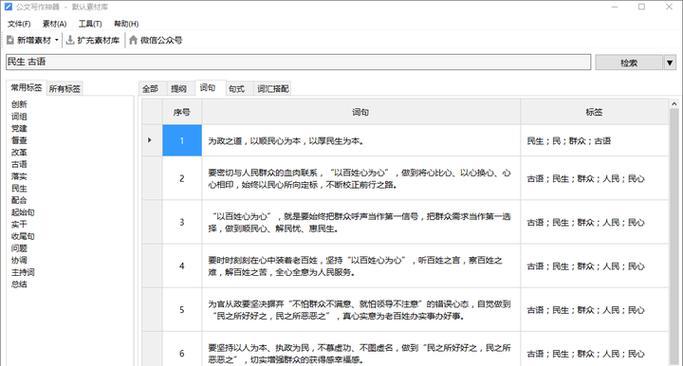The image size is (683, 366).
Task: Select row number 3 cell
Action: click(182, 222)
